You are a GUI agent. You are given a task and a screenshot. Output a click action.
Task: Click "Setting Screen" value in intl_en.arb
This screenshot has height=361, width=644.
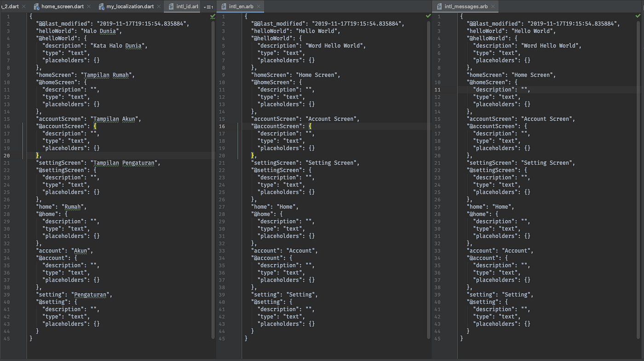pyautogui.click(x=332, y=163)
